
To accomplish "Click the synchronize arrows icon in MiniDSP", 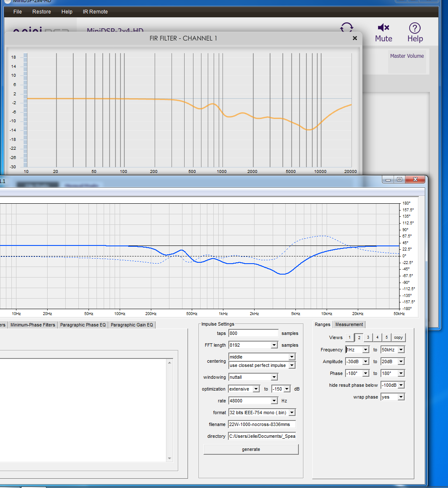I will [x=346, y=27].
